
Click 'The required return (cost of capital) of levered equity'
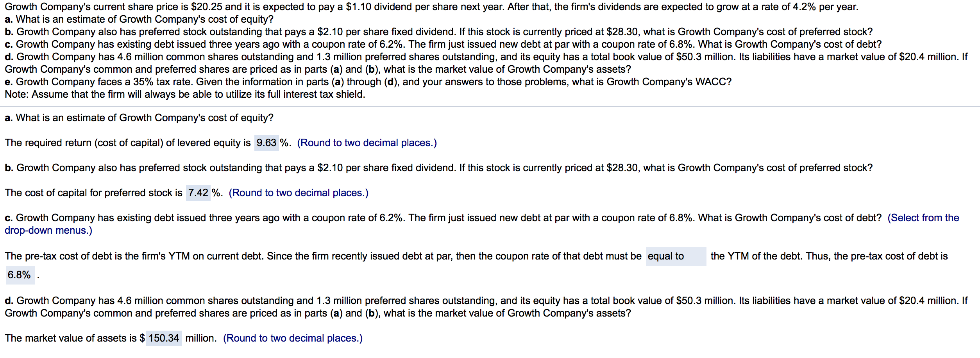tap(128, 143)
